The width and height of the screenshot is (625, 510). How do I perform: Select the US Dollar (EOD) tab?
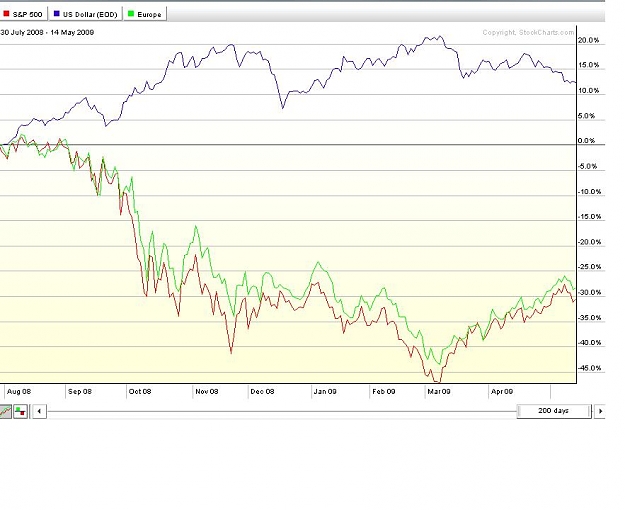pyautogui.click(x=85, y=14)
